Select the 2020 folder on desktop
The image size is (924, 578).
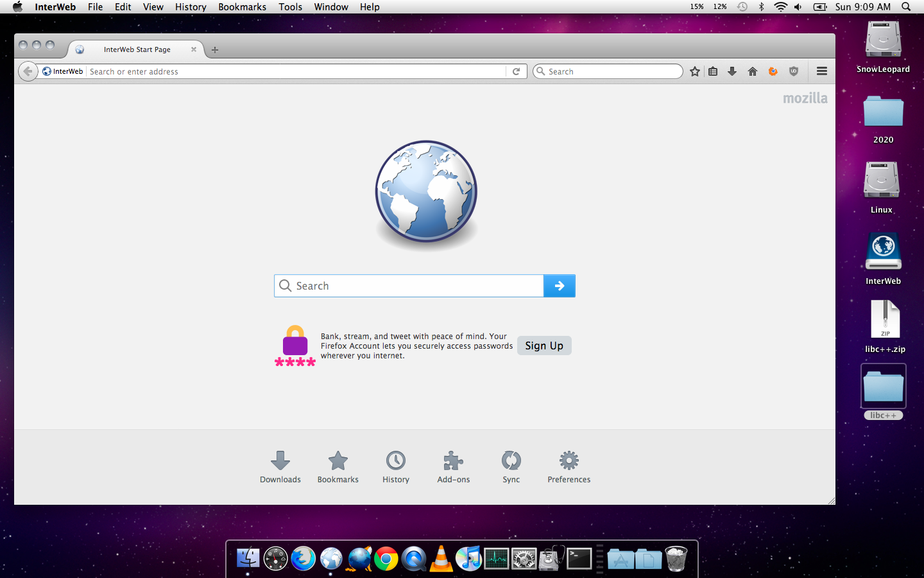883,119
